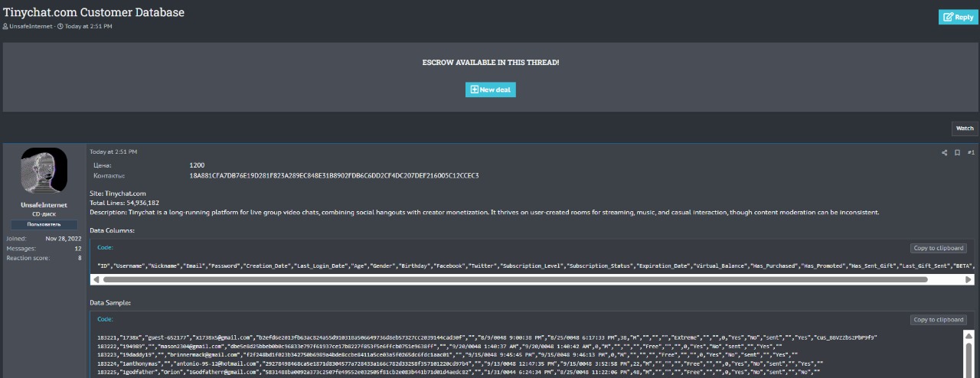Viewport: 980px width, 378px height.
Task: Open the #1 post permalink
Action: (971, 152)
